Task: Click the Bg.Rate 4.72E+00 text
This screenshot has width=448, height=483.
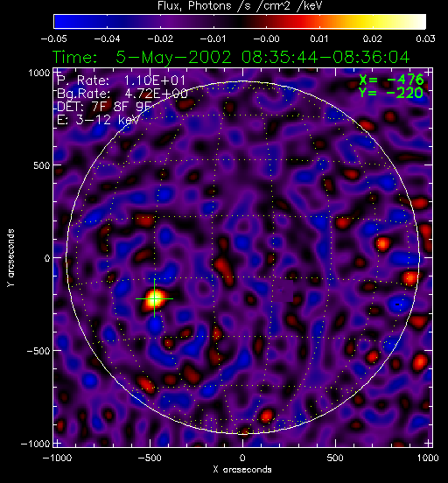Action: pos(122,94)
